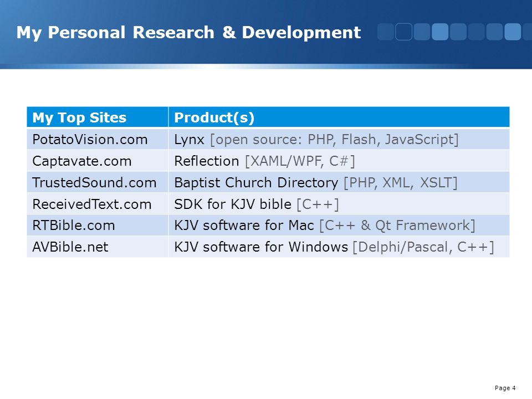Select the Baptist Church Directory cell
This screenshot has width=532, height=399.
pyautogui.click(x=339, y=182)
